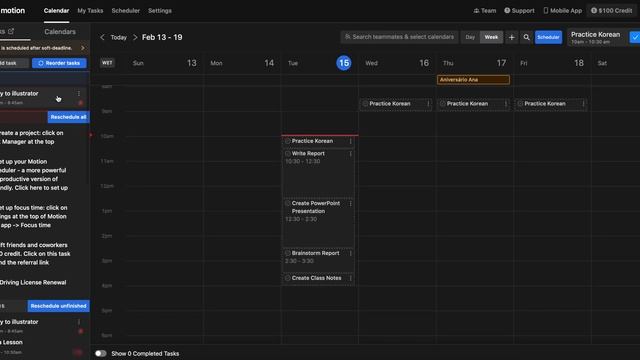
Task: Open external link icon beside tasks tab
Action: [11, 31]
